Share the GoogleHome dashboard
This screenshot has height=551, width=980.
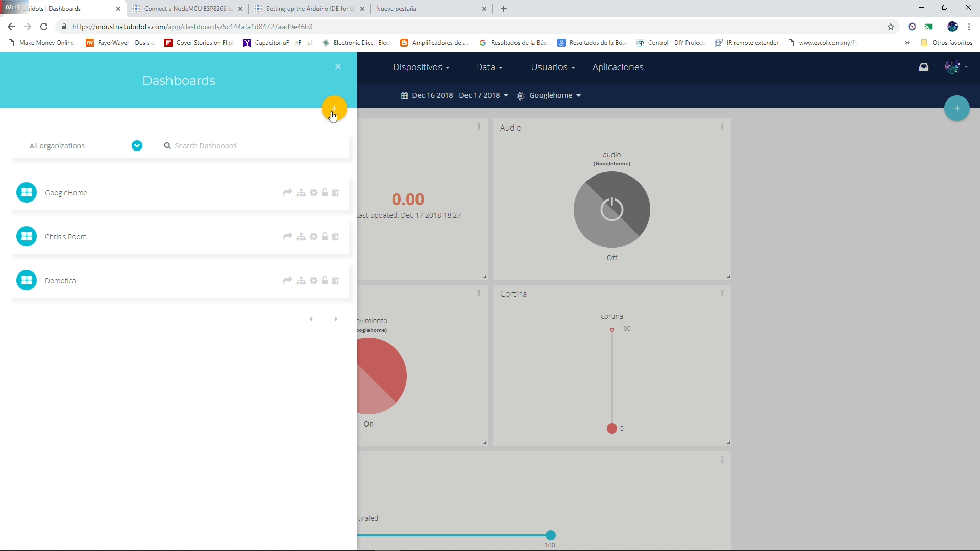click(288, 192)
